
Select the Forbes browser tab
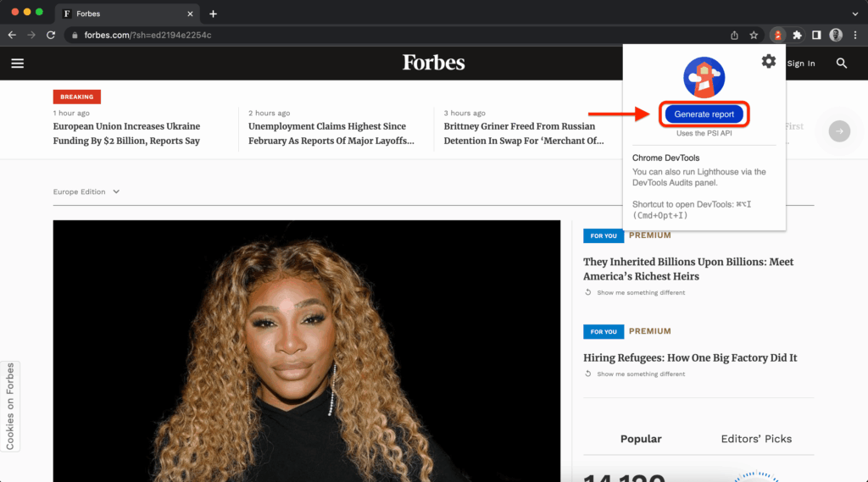click(127, 14)
